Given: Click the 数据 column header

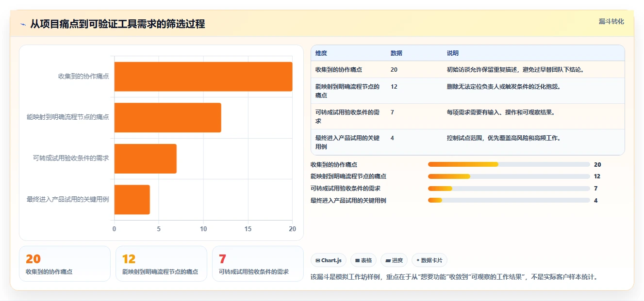Looking at the screenshot, I should pos(396,53).
